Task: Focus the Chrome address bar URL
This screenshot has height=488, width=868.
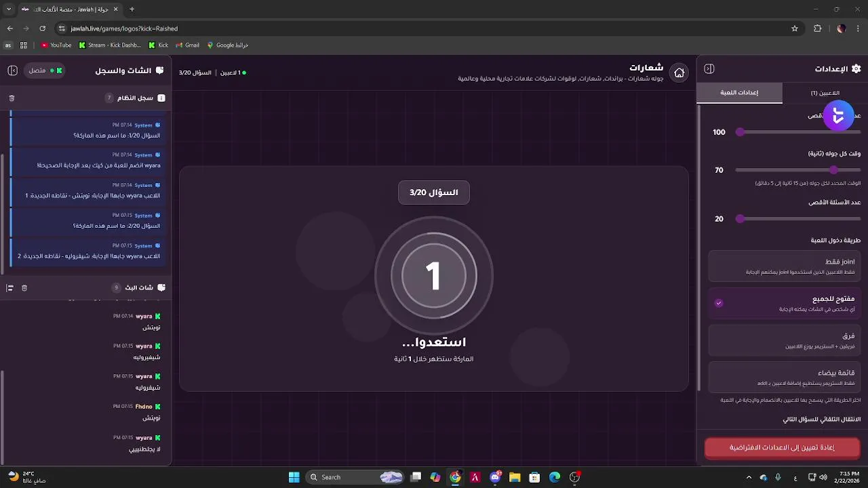Action: (x=124, y=28)
